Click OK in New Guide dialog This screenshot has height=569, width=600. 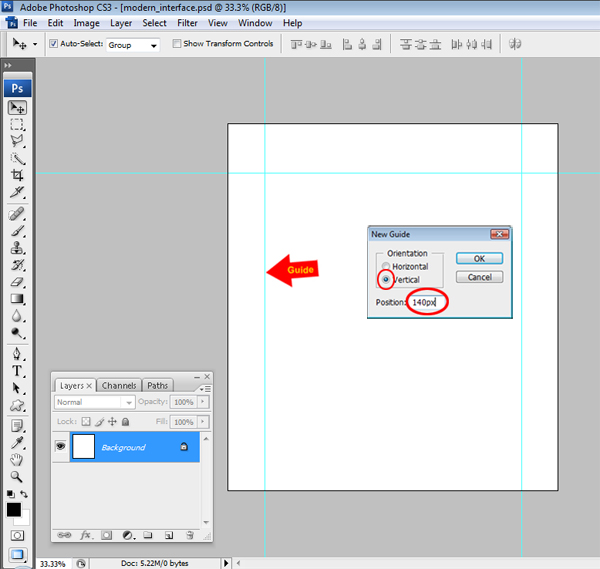479,259
